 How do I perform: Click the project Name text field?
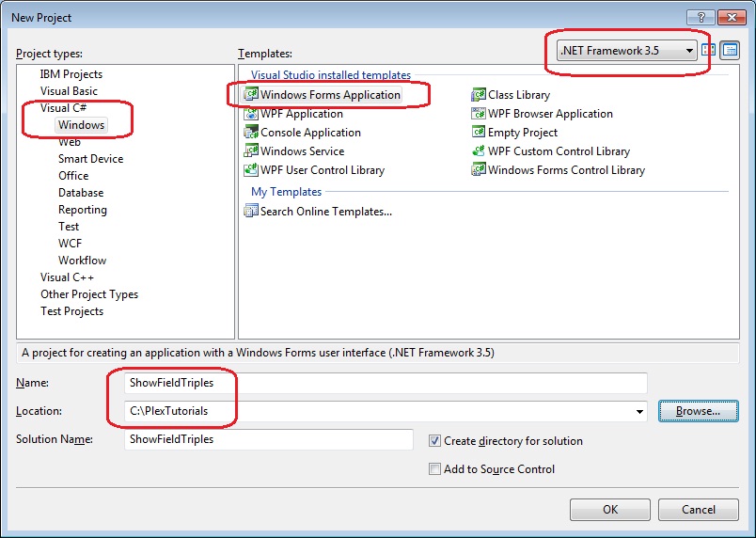pyautogui.click(x=386, y=383)
